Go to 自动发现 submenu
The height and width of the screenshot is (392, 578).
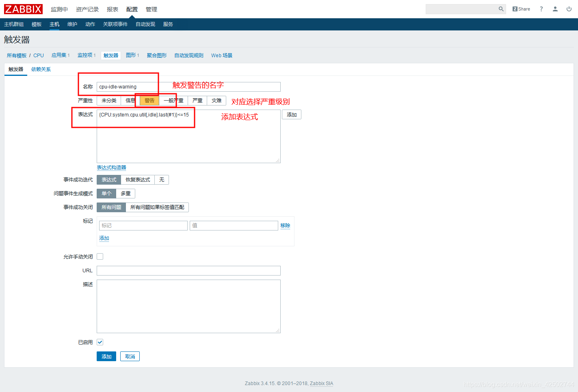(145, 24)
